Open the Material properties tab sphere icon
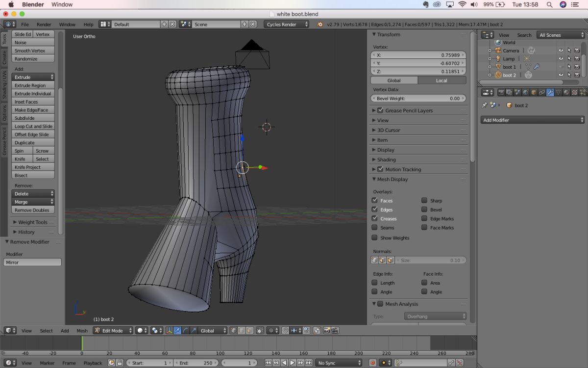The image size is (588, 368). (x=566, y=92)
